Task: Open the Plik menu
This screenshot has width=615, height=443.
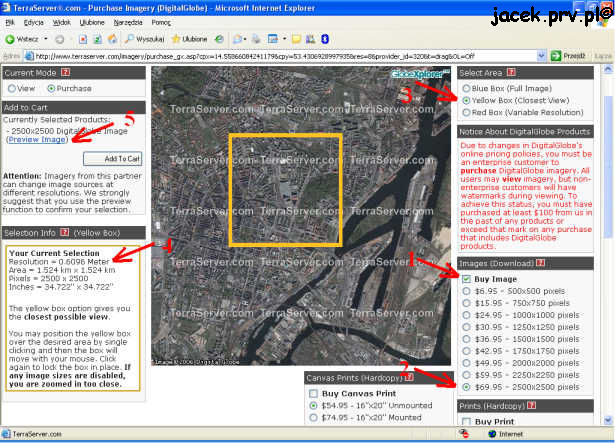Action: click(10, 22)
